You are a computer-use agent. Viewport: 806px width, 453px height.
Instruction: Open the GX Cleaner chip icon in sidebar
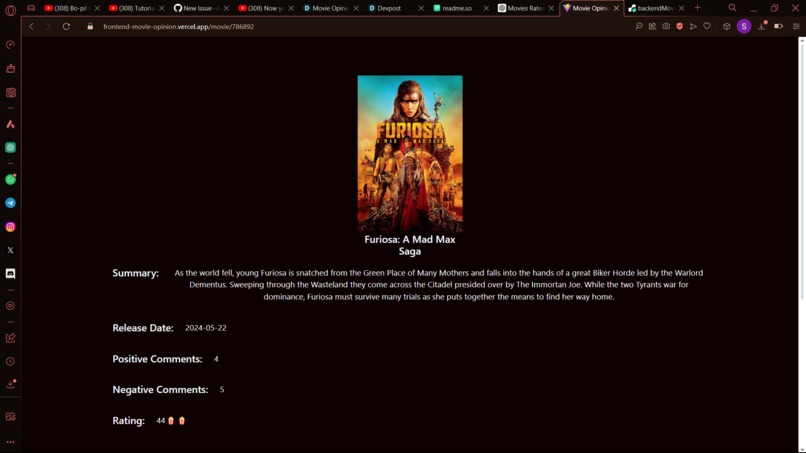[x=10, y=93]
